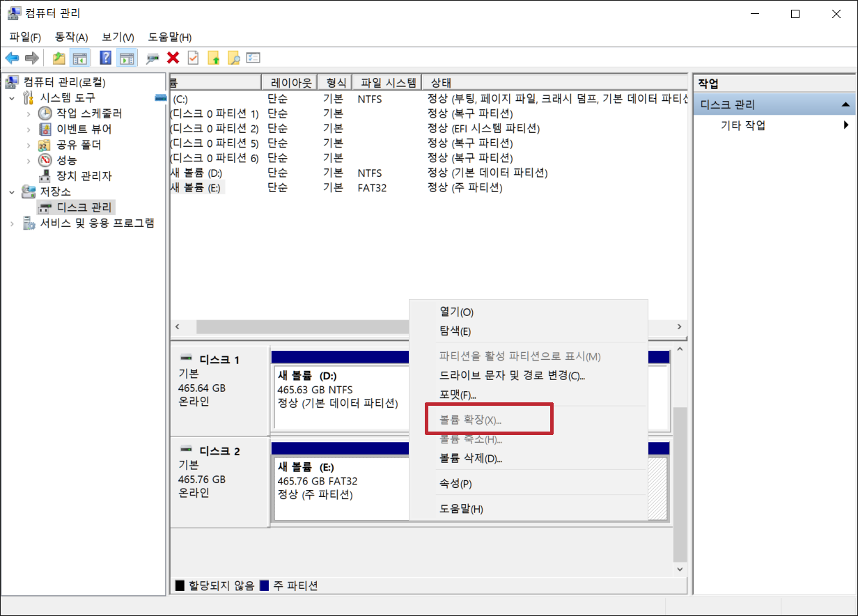The image size is (858, 616).
Task: Toggle the action pane visibility
Action: pyautogui.click(x=126, y=58)
